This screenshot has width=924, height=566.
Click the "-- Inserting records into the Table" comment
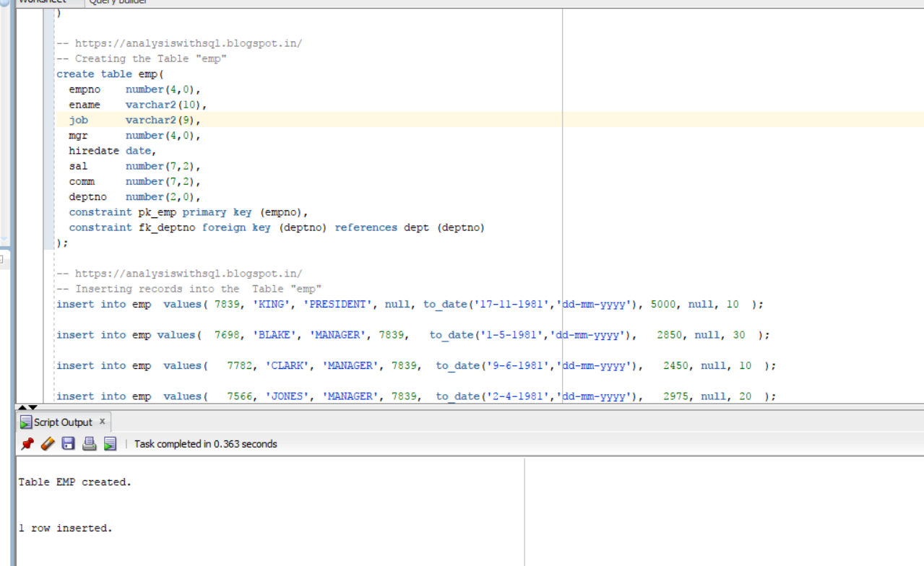click(189, 289)
